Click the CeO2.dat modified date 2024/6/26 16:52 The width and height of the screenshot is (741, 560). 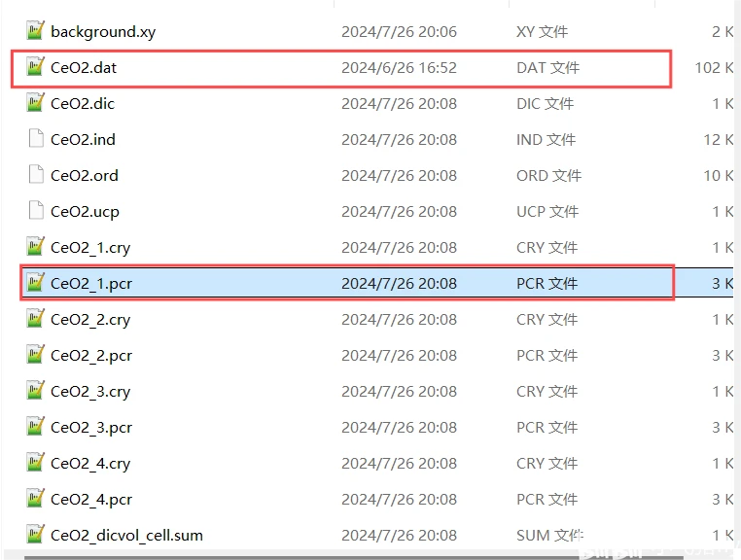pyautogui.click(x=399, y=68)
